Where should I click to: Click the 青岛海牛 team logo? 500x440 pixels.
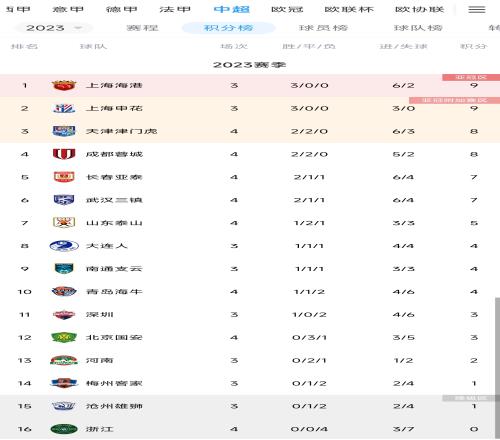pos(64,292)
